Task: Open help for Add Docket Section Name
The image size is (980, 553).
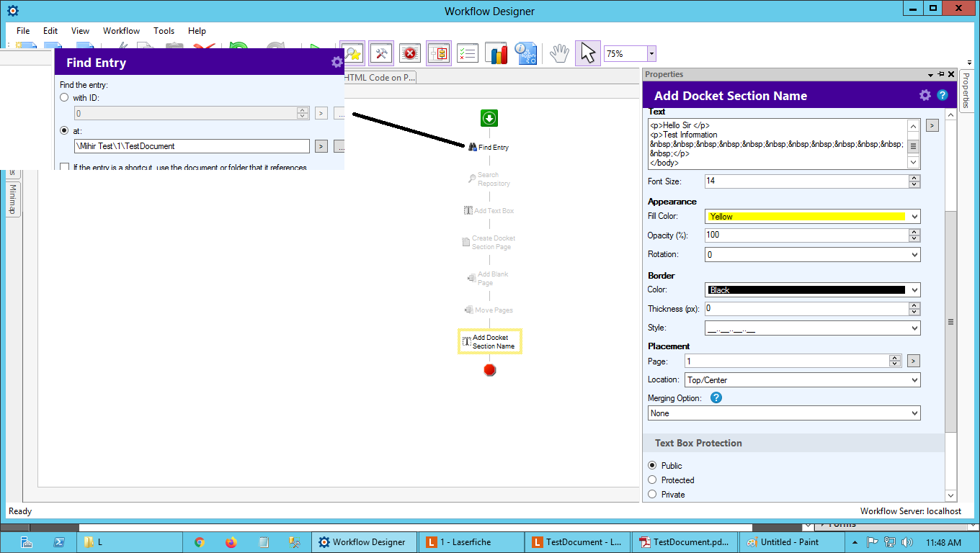Action: 942,95
